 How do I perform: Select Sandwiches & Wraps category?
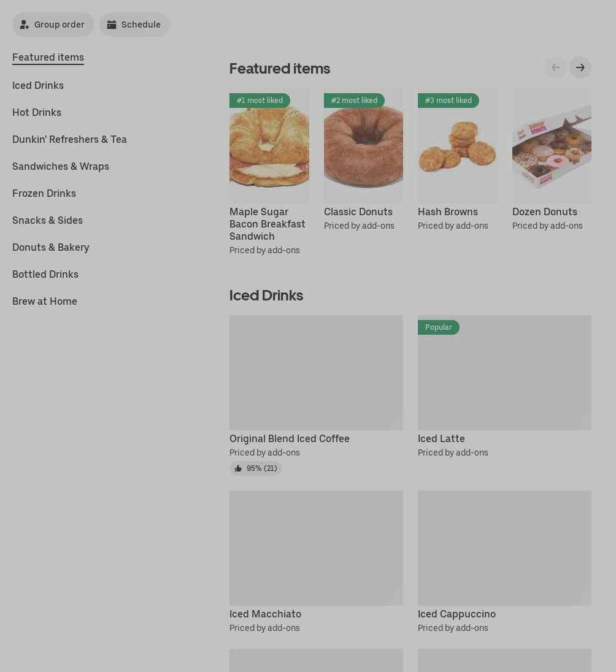(x=61, y=166)
